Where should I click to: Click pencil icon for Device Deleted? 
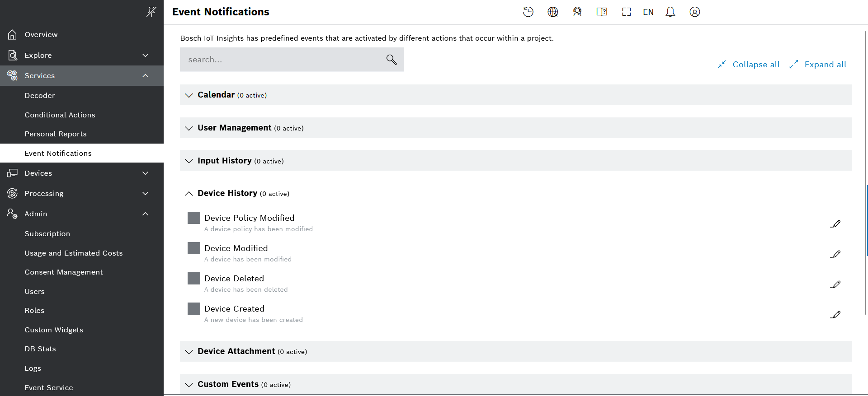coord(835,284)
